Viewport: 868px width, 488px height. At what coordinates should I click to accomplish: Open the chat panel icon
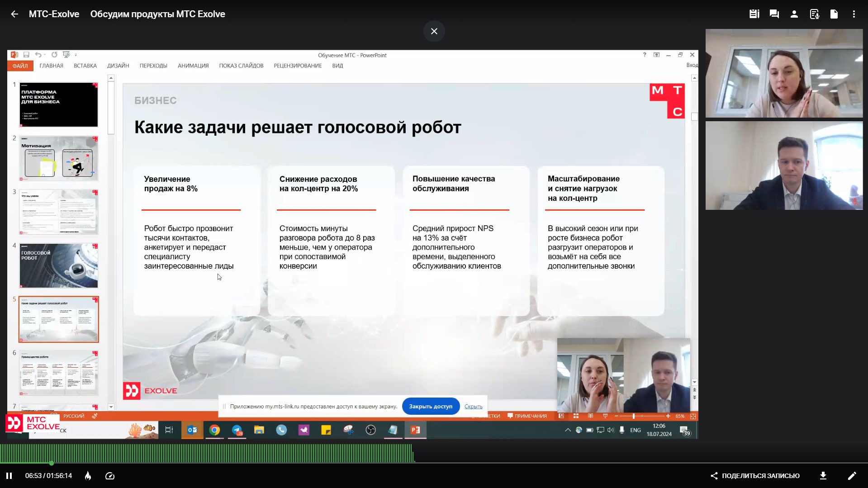coord(774,14)
